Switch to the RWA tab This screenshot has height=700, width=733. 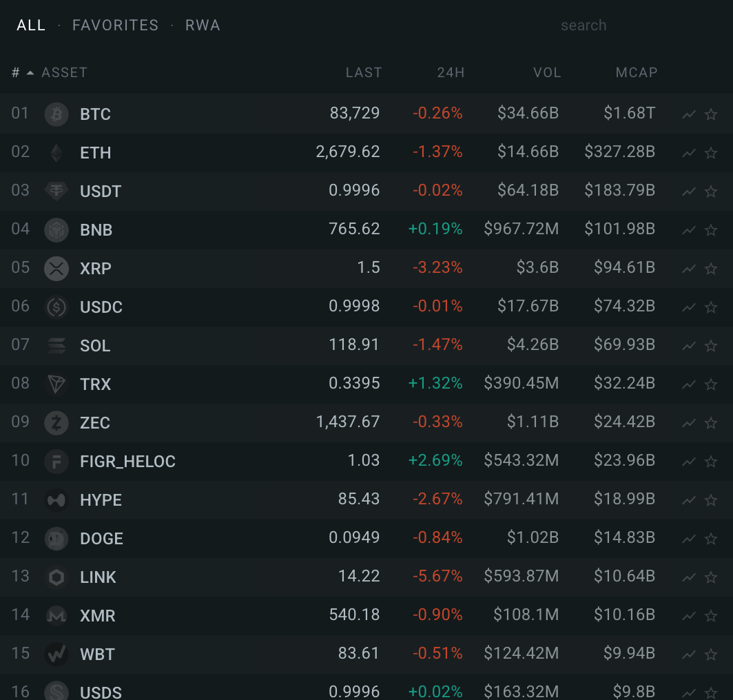click(203, 25)
